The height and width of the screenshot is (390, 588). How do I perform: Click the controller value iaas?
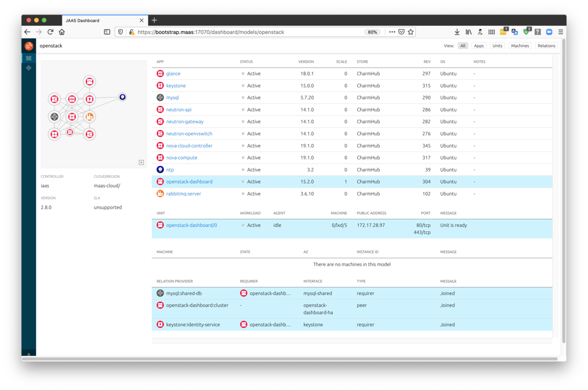pyautogui.click(x=45, y=186)
